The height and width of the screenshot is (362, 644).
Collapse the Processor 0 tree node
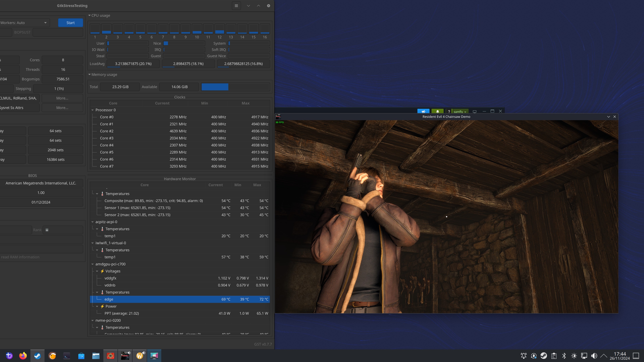click(x=93, y=110)
